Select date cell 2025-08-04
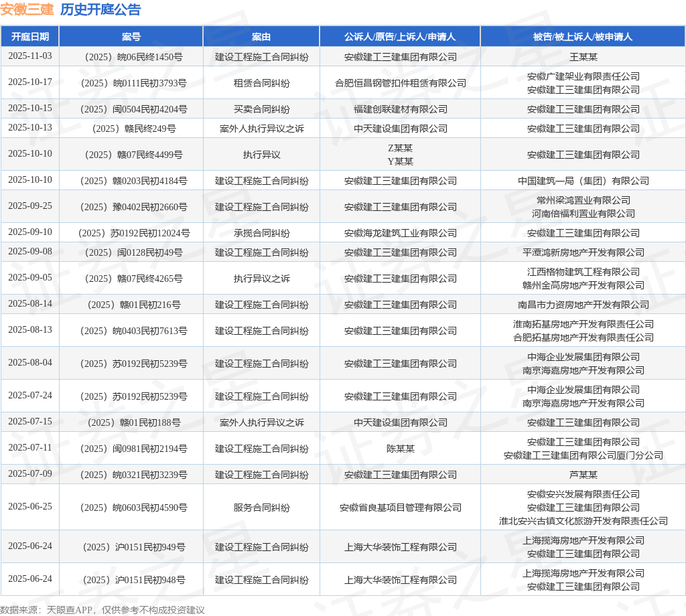686x616 pixels. click(29, 363)
